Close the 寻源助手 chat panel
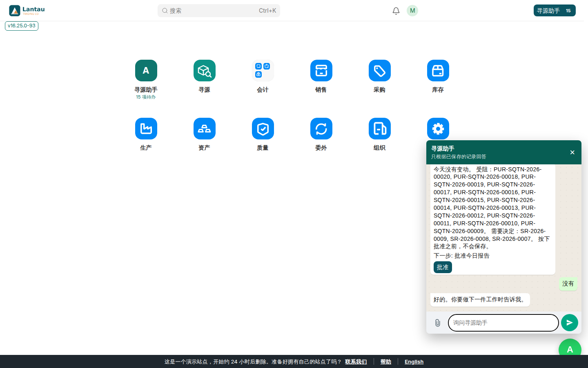 (x=572, y=153)
